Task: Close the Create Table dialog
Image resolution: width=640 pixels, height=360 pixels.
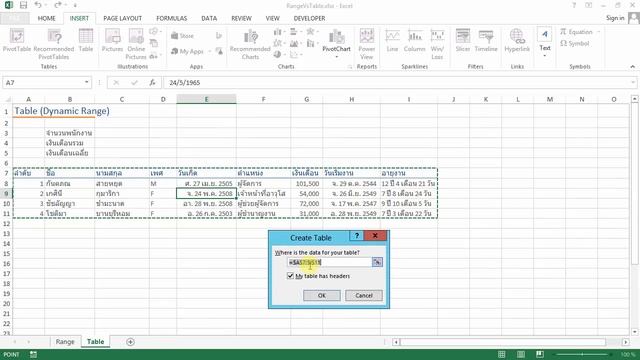Action: [x=375, y=236]
